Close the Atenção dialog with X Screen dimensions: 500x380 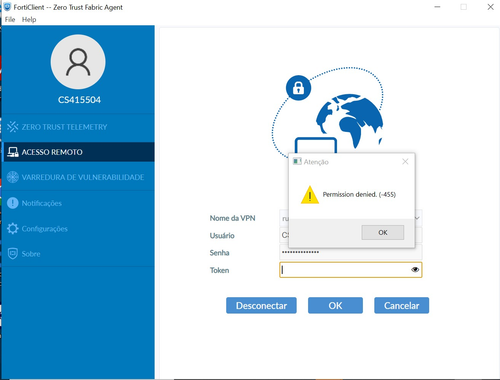(405, 162)
